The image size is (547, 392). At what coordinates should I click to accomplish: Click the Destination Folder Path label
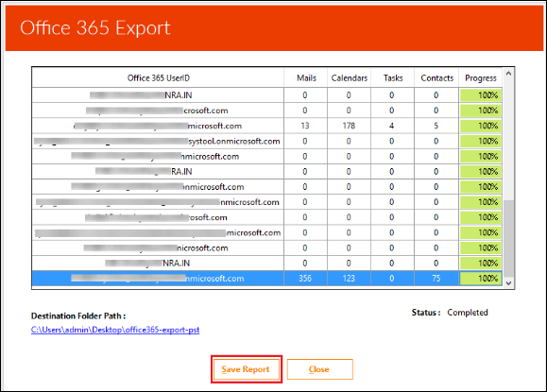pos(78,316)
